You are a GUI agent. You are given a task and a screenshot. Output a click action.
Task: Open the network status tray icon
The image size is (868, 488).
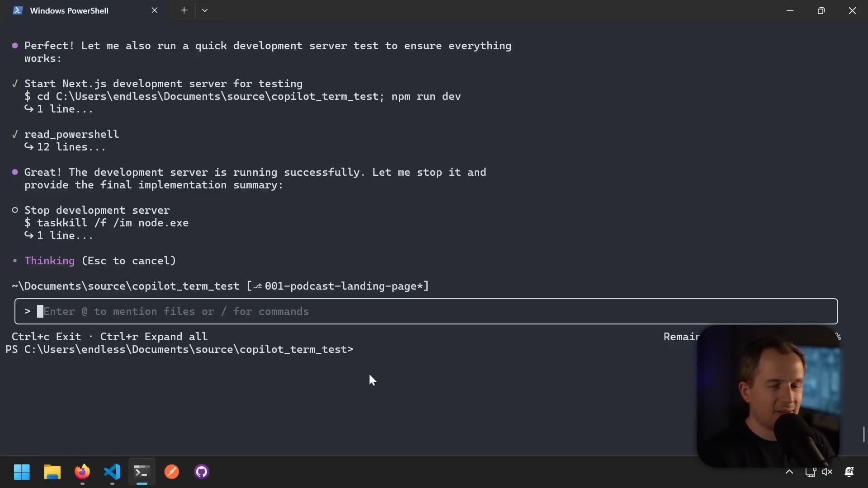[x=810, y=472]
